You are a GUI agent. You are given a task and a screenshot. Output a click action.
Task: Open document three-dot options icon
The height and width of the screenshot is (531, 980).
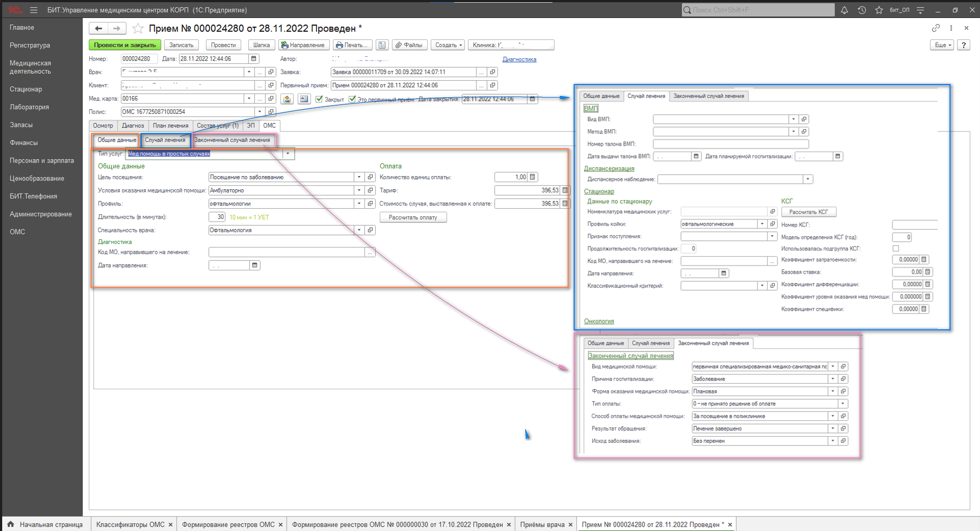coord(951,28)
